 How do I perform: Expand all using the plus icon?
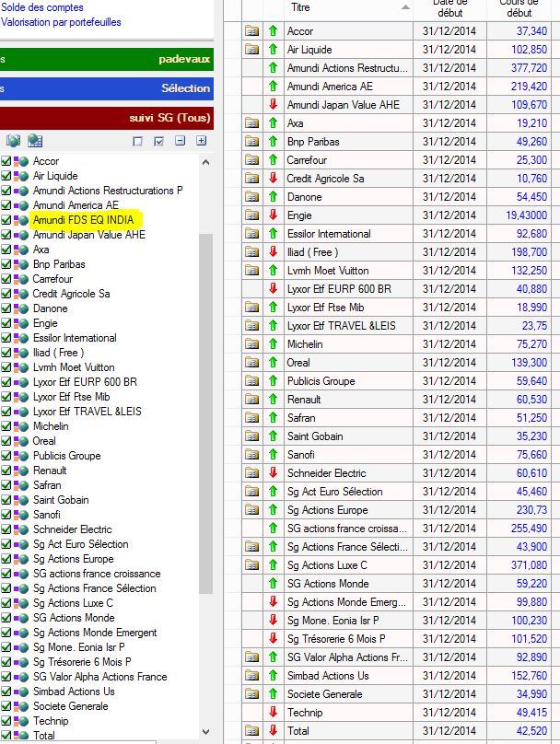pos(201,142)
